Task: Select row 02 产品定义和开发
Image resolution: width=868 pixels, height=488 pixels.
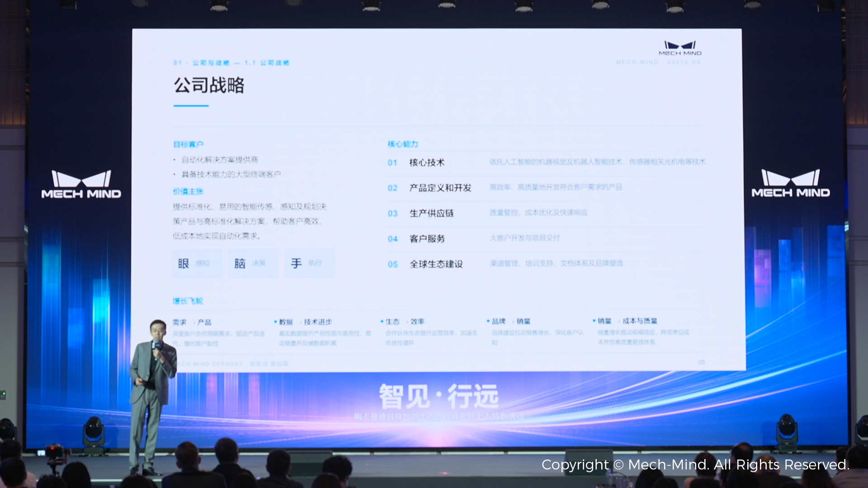Action: 546,188
